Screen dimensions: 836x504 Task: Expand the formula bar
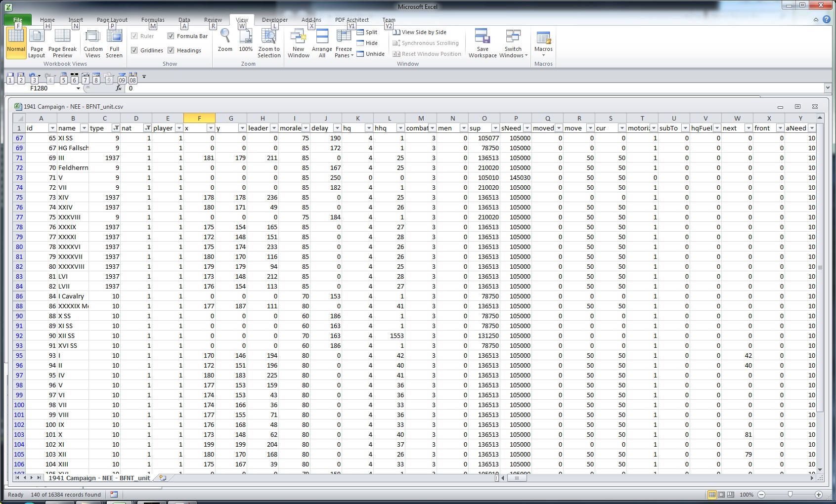pos(828,88)
